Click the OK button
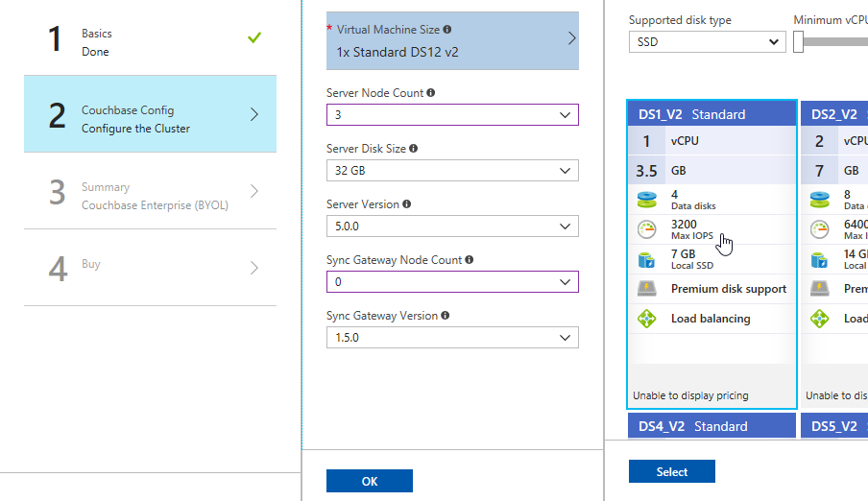This screenshot has width=868, height=501. pos(370,481)
